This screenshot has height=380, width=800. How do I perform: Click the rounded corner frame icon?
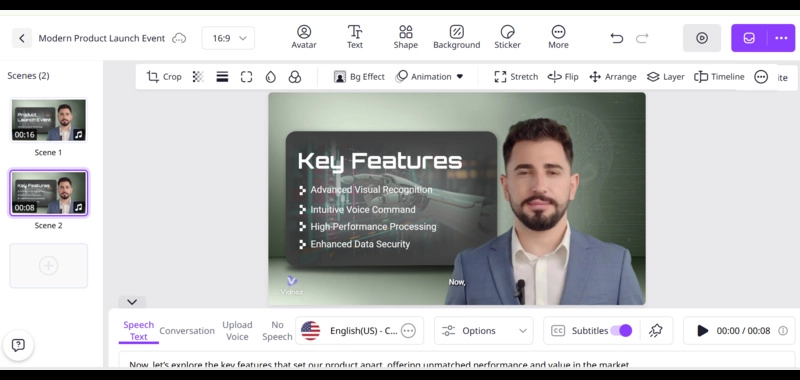pyautogui.click(x=246, y=77)
